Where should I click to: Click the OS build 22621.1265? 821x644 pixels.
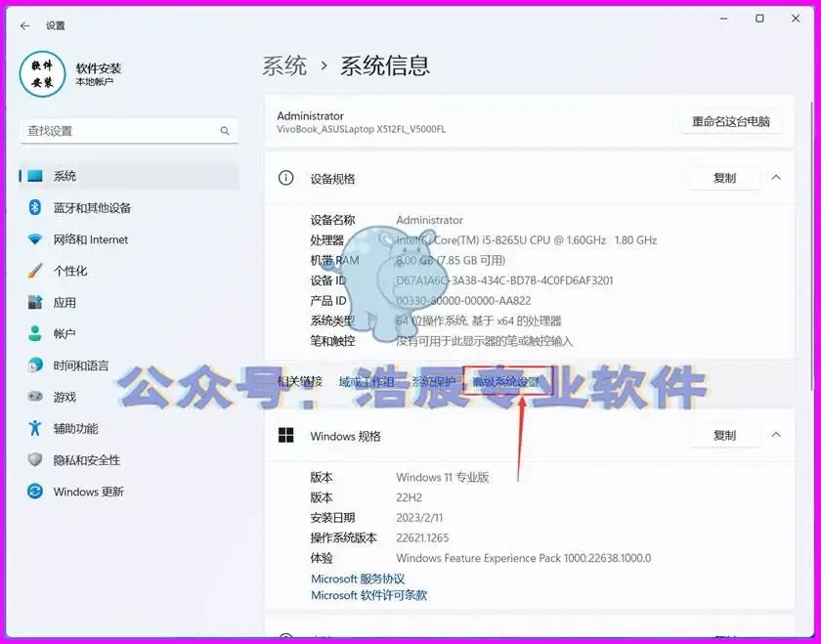coord(422,537)
